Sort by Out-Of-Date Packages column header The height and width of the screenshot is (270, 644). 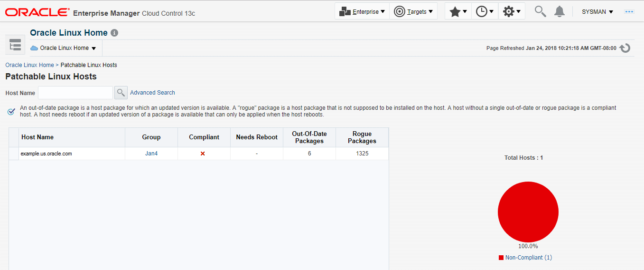309,137
